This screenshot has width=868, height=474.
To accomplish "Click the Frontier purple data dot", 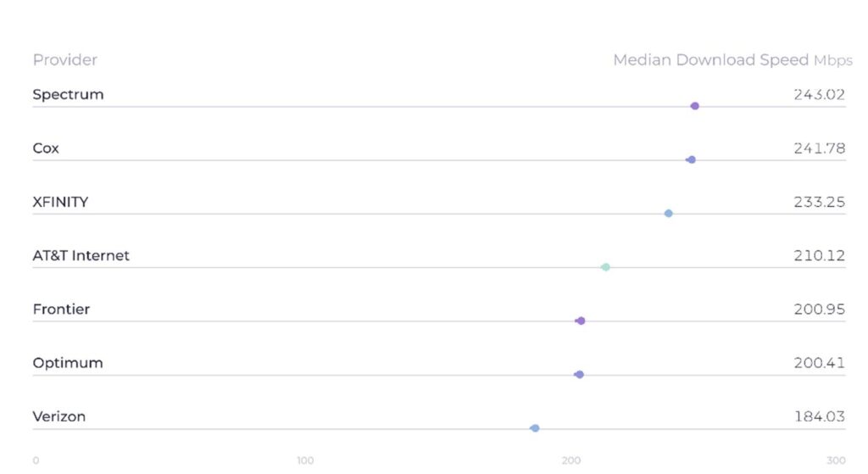I will pos(581,321).
